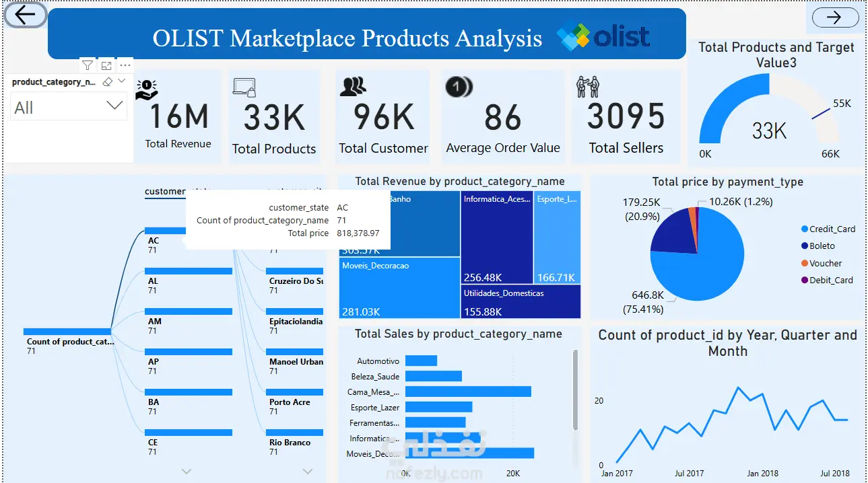868x483 pixels.
Task: Click the Voucher legend color dot
Action: tap(804, 263)
